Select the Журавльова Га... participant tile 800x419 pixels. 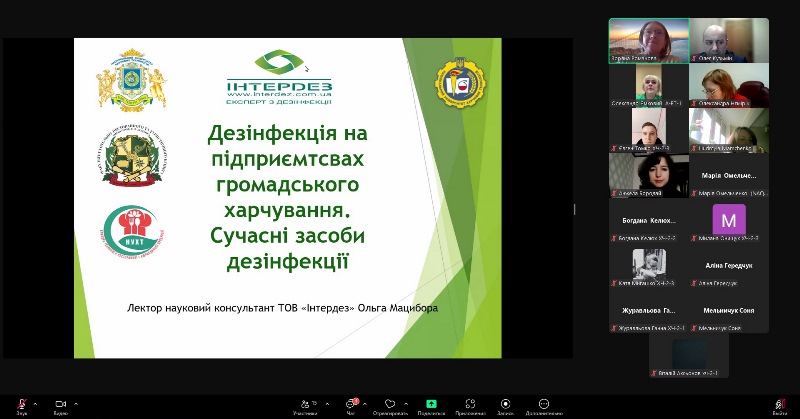click(x=649, y=310)
